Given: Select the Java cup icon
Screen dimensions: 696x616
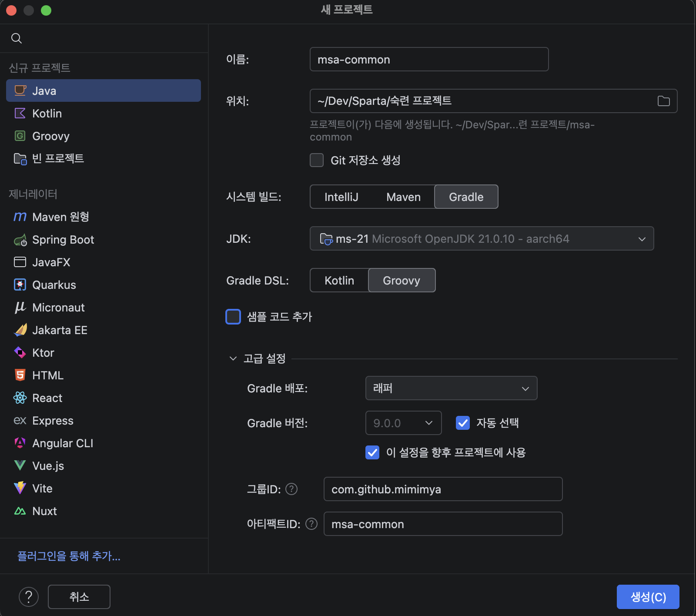Looking at the screenshot, I should point(20,90).
